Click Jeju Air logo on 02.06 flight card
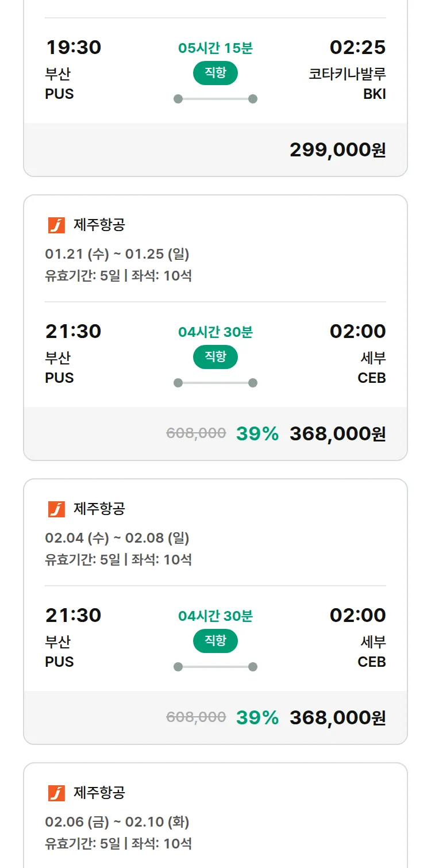 (56, 793)
